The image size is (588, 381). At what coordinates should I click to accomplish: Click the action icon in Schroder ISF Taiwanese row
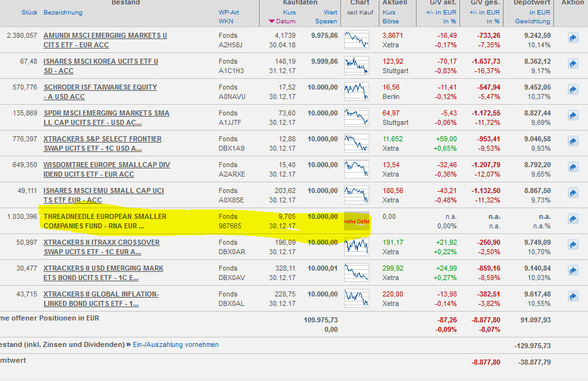[572, 90]
